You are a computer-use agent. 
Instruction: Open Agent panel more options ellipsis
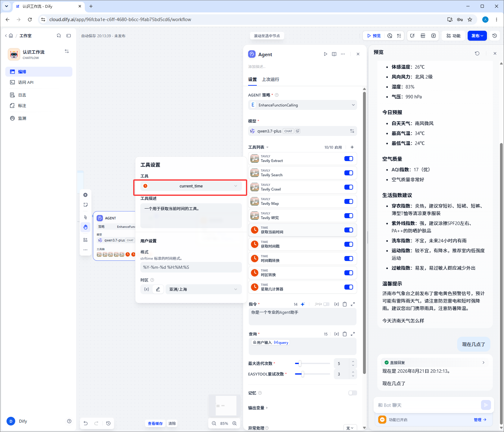coord(343,54)
